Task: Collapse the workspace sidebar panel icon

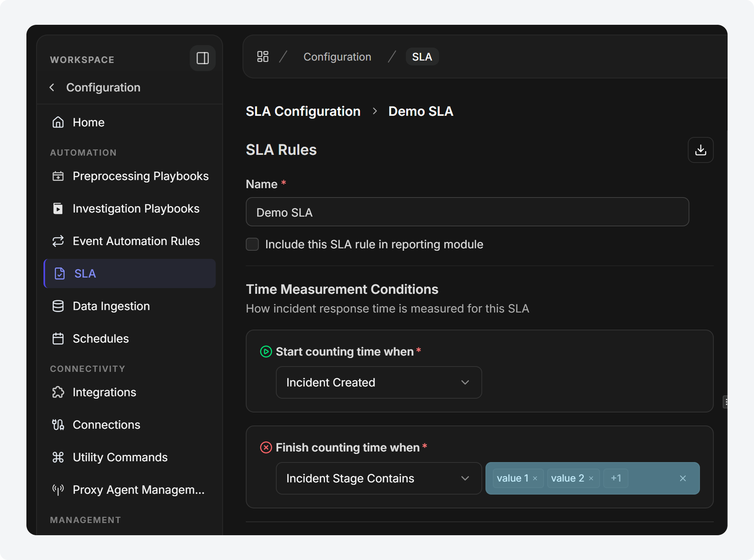Action: tap(202, 58)
